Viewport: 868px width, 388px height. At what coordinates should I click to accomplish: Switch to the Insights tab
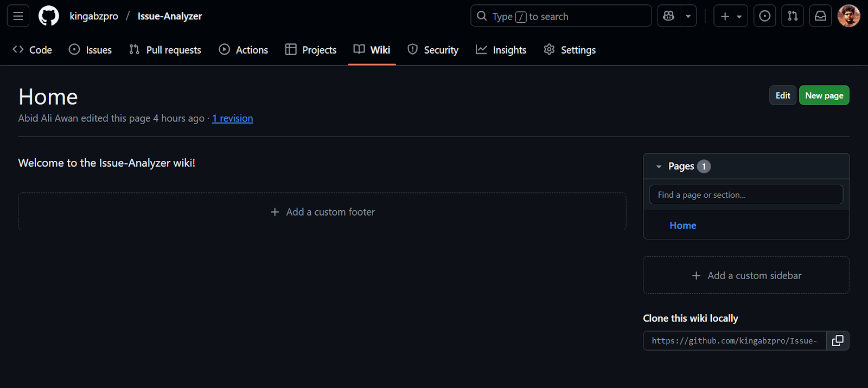tap(501, 50)
